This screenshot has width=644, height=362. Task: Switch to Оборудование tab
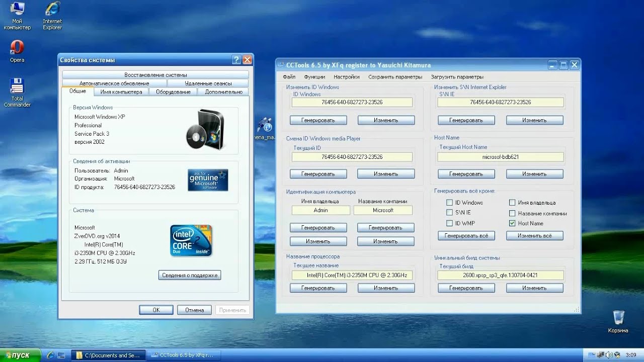[x=173, y=92]
